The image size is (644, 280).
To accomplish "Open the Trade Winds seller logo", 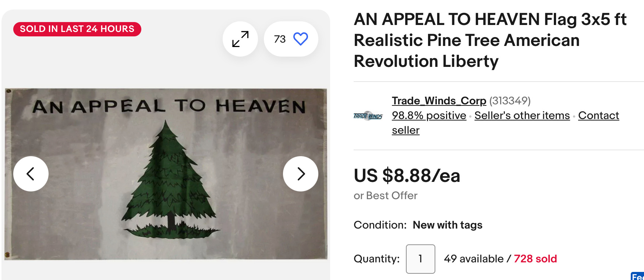I will (368, 116).
